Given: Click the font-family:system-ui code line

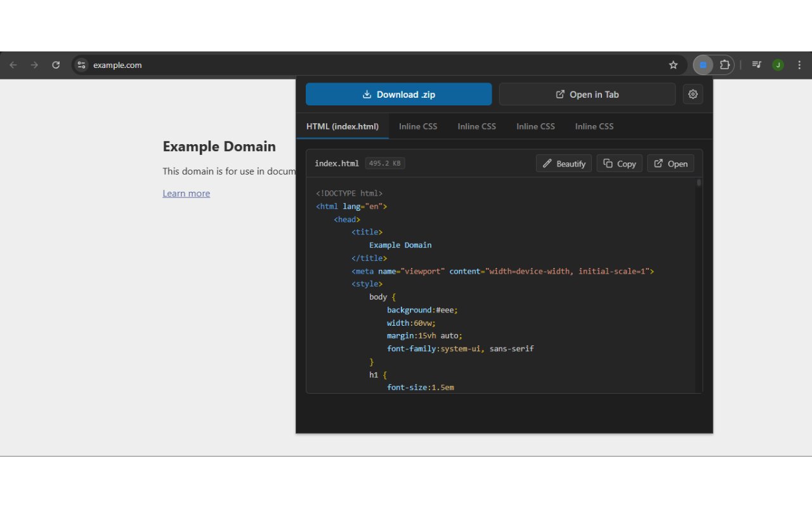Looking at the screenshot, I should coord(461,349).
